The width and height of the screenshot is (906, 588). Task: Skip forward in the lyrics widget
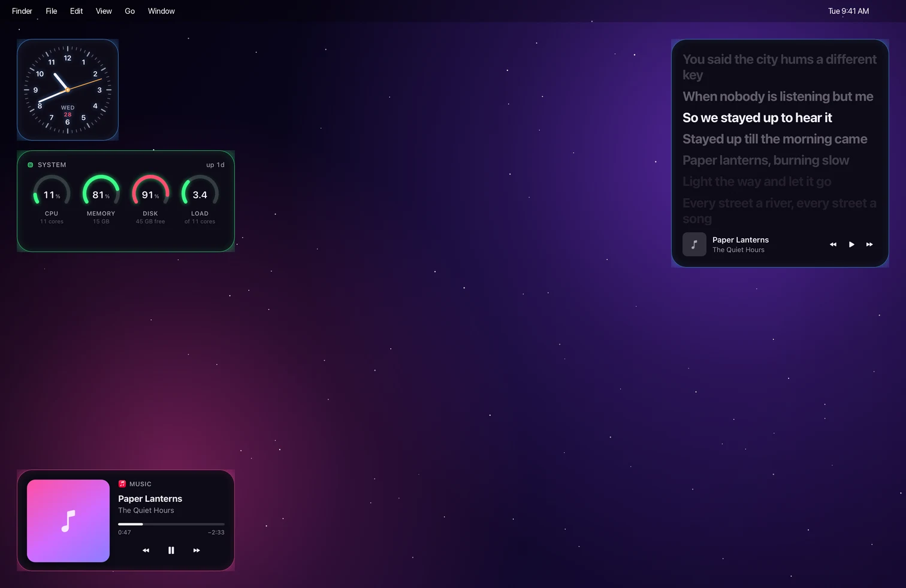coord(869,244)
